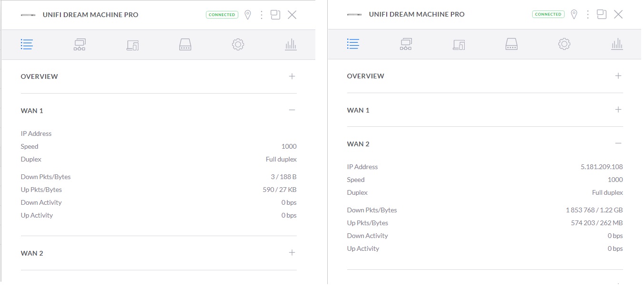Image resolution: width=644 pixels, height=286 pixels.
Task: Close the right device panel
Action: click(618, 14)
